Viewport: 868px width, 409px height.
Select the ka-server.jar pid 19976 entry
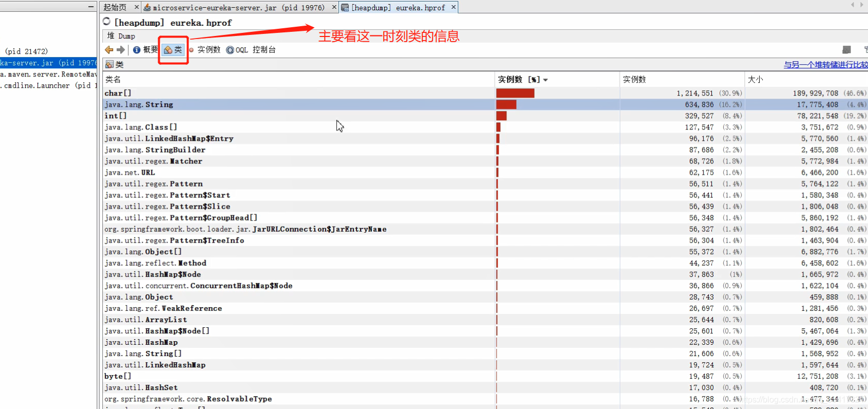tap(48, 63)
